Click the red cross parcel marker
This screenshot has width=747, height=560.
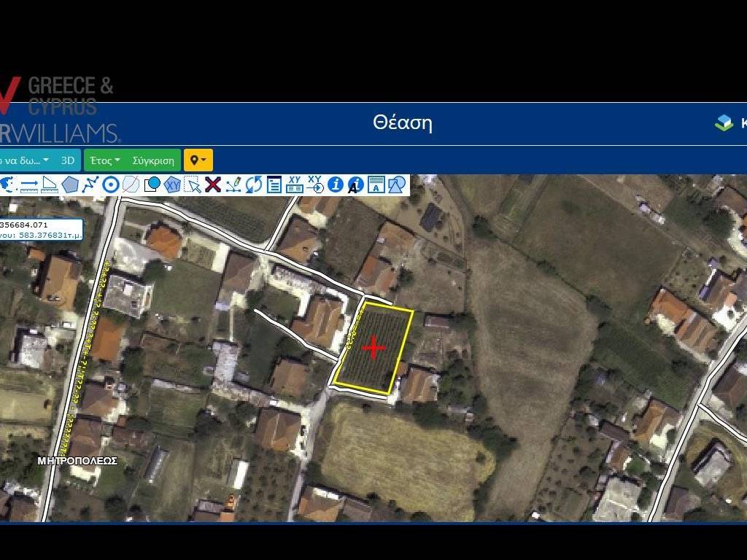click(373, 349)
